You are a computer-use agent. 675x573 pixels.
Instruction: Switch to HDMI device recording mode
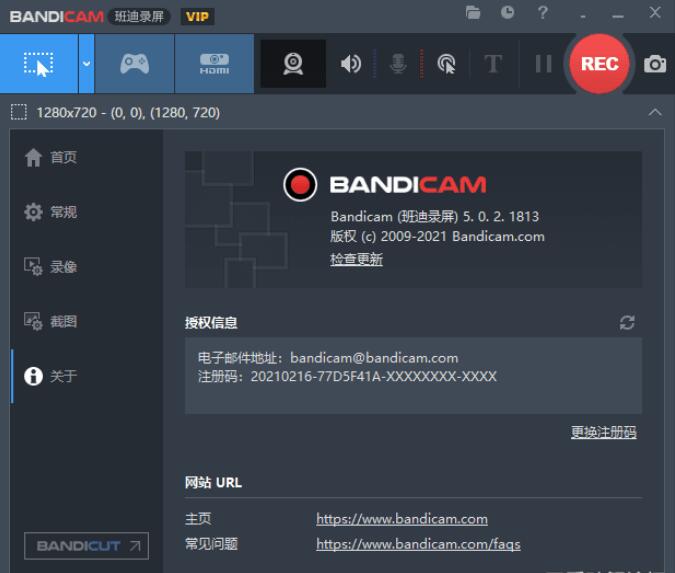click(x=214, y=64)
